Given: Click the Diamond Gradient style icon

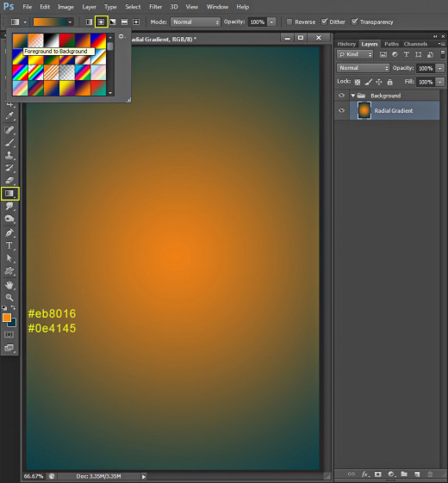Looking at the screenshot, I should pyautogui.click(x=136, y=22).
